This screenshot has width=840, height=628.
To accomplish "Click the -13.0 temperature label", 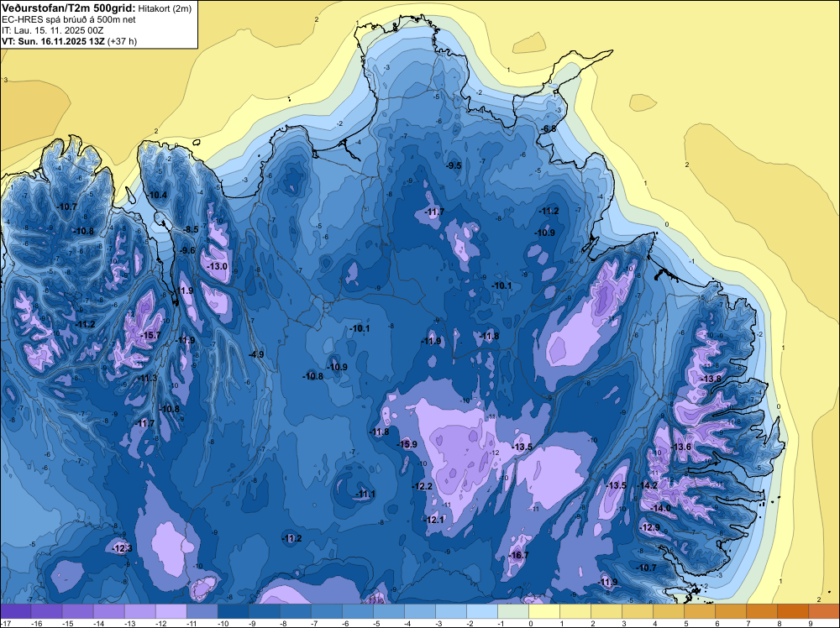I will [x=217, y=266].
